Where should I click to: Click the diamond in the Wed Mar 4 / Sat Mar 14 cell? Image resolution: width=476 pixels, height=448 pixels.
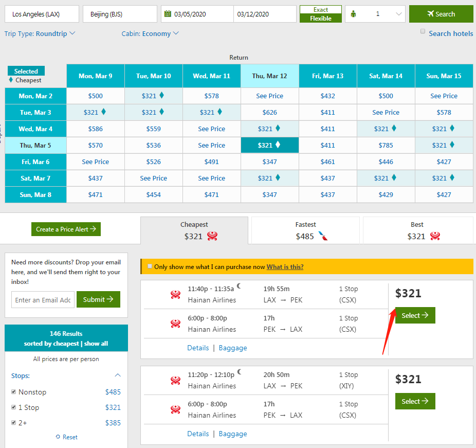click(x=394, y=128)
